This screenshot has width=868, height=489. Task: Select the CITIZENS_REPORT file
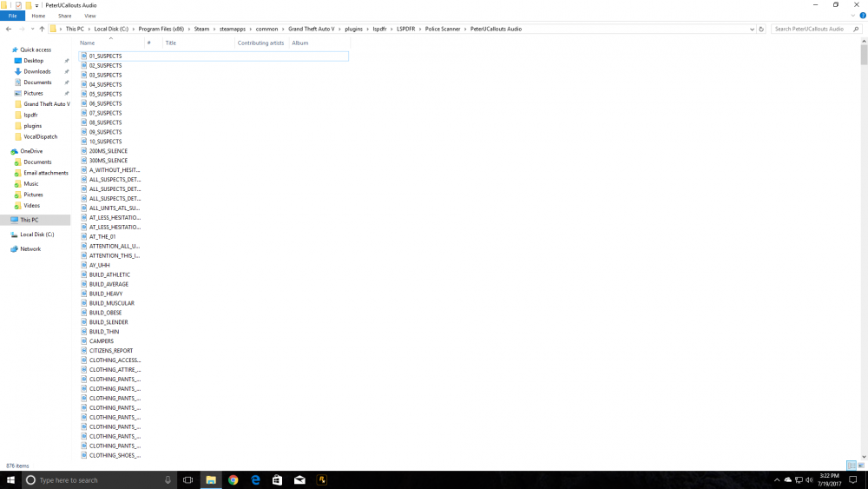[111, 351]
